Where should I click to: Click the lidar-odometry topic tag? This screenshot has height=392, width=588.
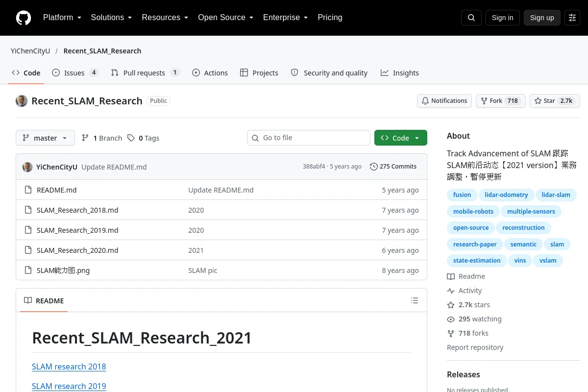click(506, 195)
